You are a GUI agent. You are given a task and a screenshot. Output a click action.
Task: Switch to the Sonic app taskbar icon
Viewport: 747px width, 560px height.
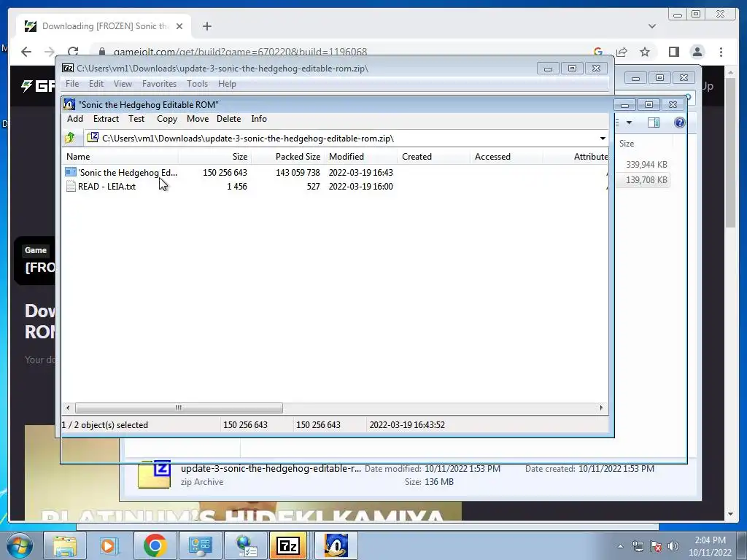336,545
